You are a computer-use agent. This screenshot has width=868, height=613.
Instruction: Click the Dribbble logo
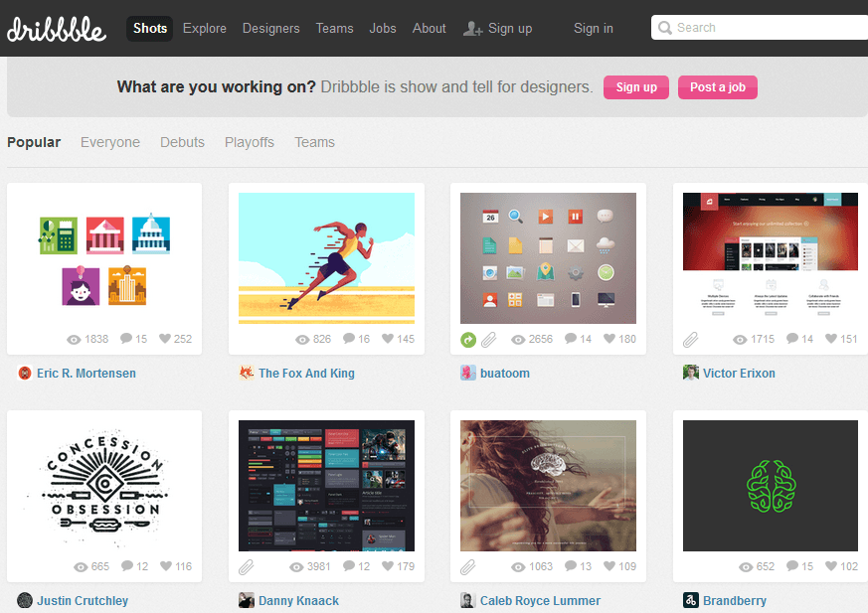[x=57, y=29]
